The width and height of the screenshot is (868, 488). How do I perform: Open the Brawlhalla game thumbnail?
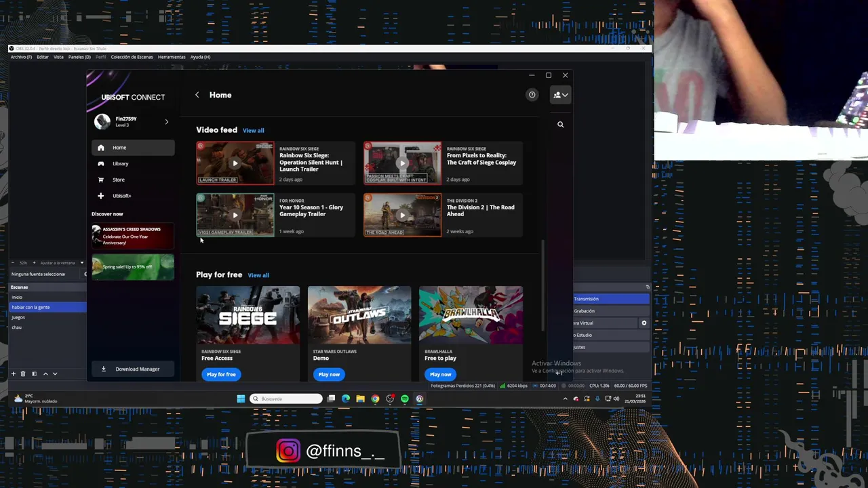(471, 314)
